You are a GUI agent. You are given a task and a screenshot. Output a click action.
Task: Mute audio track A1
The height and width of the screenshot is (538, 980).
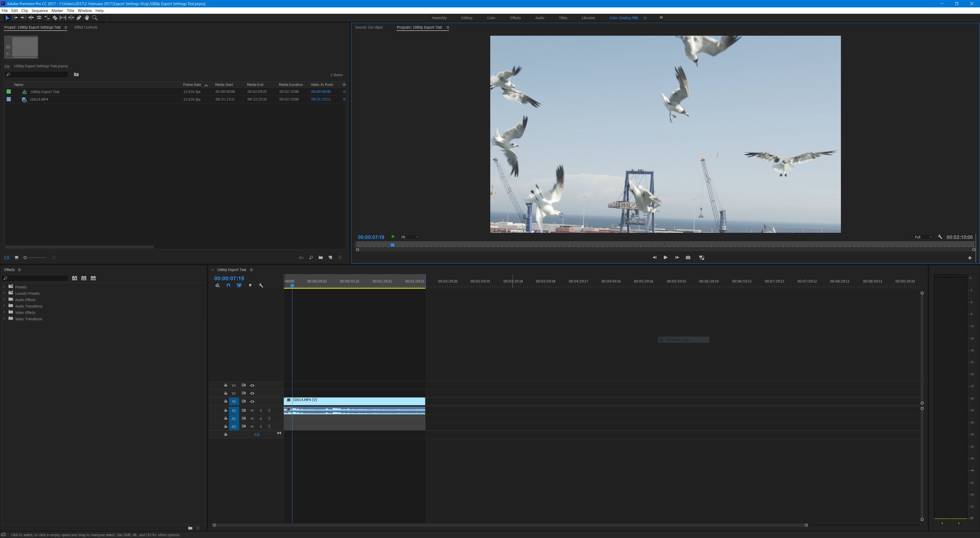coord(252,410)
